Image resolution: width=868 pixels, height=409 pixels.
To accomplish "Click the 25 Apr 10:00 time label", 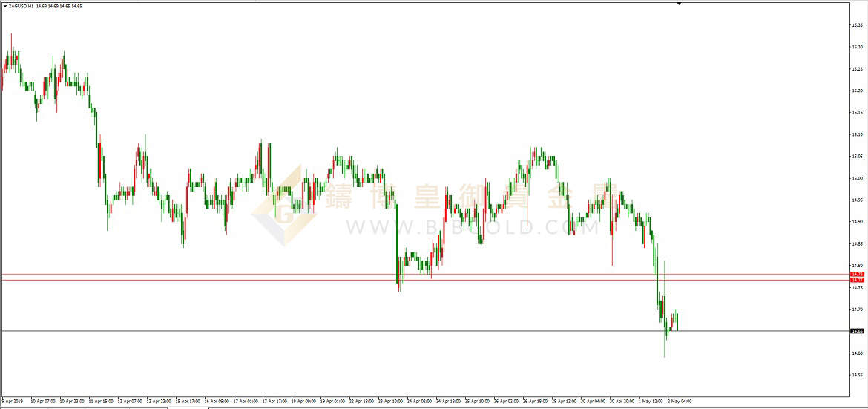I will [x=476, y=400].
